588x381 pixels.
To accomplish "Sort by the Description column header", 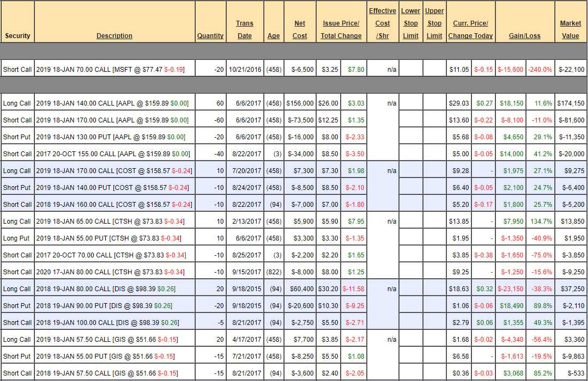I will tap(114, 36).
